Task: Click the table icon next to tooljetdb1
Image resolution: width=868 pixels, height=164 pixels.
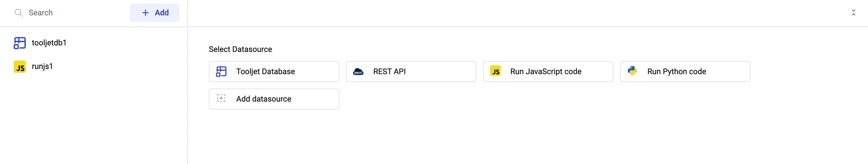Action: (20, 43)
